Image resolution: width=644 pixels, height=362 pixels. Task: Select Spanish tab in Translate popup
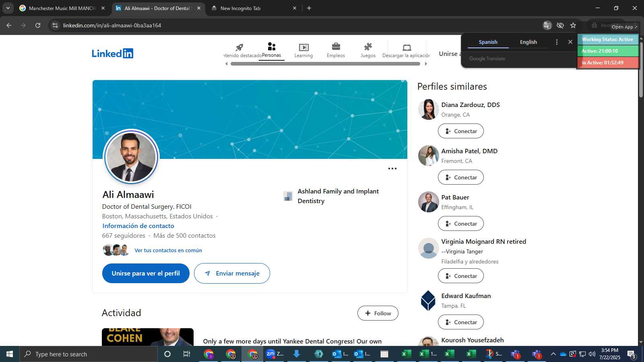coord(488,42)
